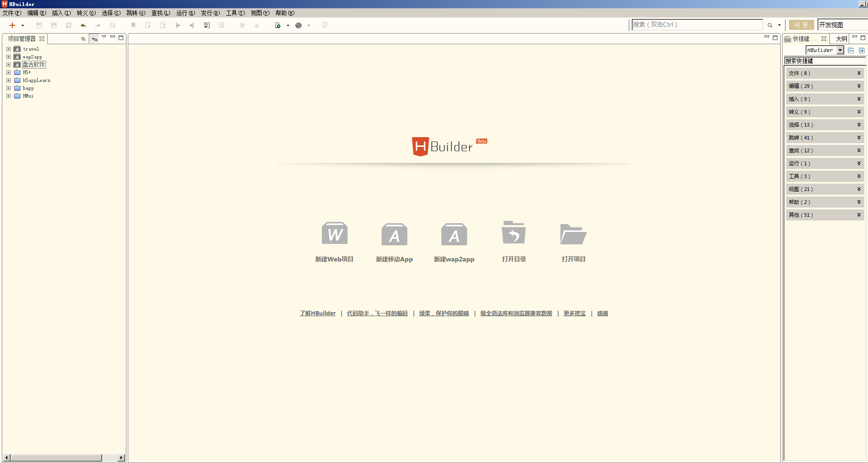This screenshot has height=463, width=868.
Task: Click the collapse all icon in project manager
Action: (83, 39)
